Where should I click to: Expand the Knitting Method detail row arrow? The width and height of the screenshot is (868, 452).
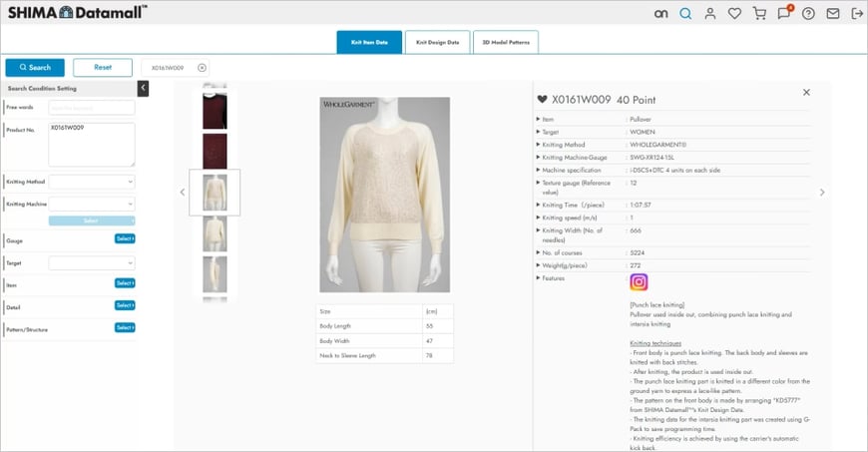coord(538,145)
